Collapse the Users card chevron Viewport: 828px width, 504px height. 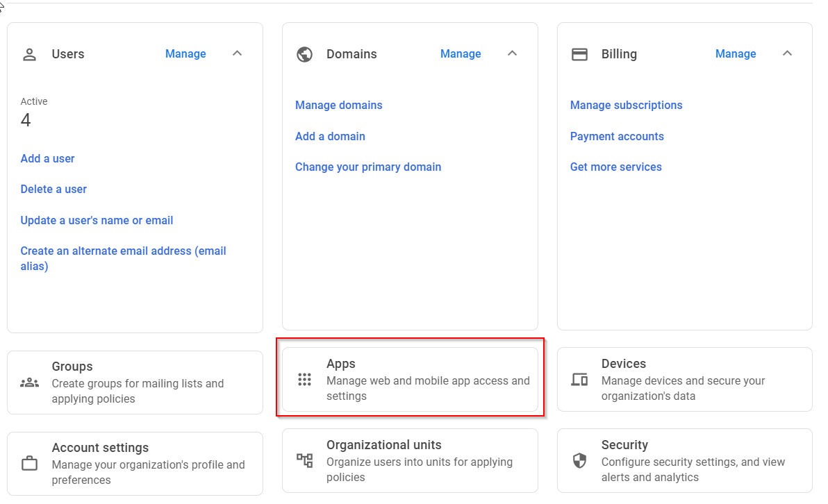237,53
